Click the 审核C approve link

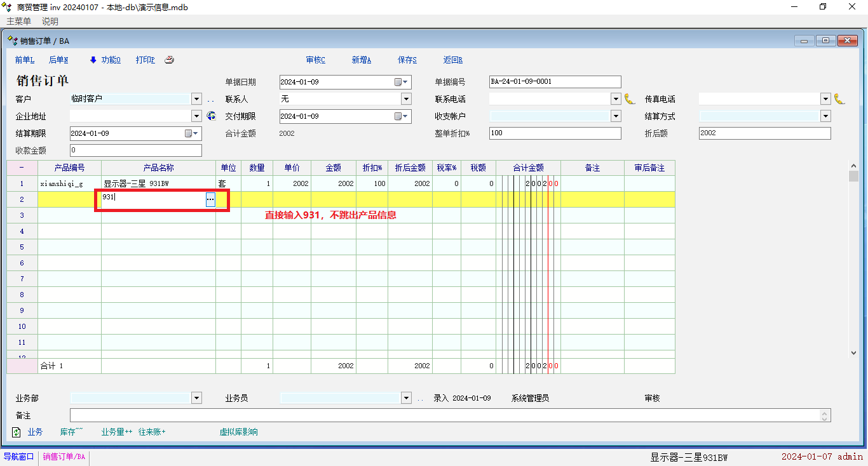315,60
